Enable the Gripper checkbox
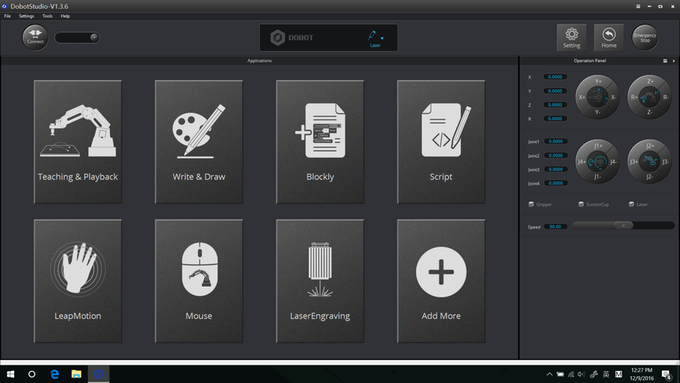Viewport: 680px width, 383px height. (x=531, y=204)
